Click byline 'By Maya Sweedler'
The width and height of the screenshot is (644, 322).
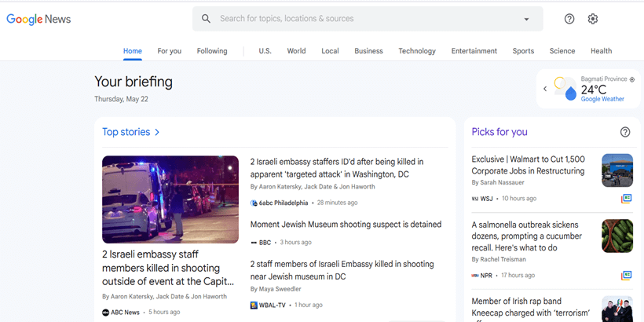point(276,289)
